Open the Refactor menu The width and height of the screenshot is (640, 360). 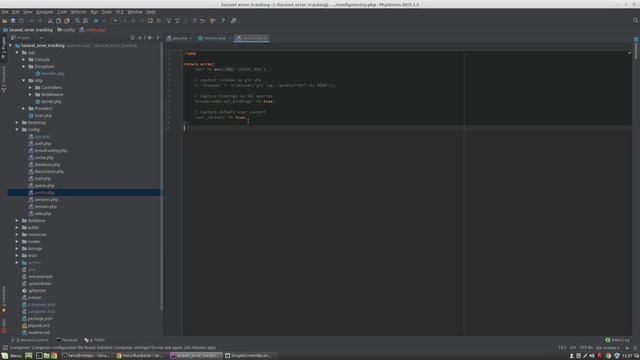click(x=79, y=12)
